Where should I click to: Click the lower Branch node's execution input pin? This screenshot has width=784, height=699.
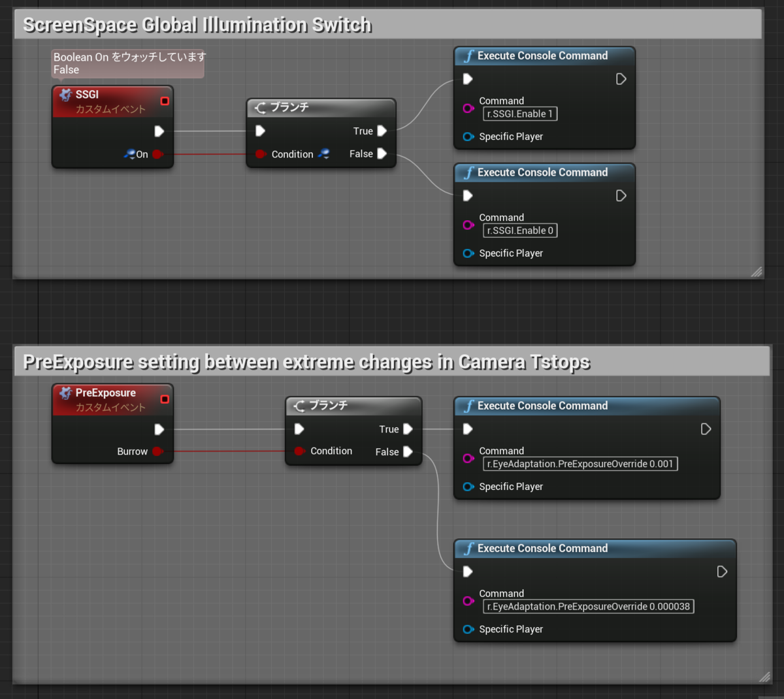(x=299, y=429)
